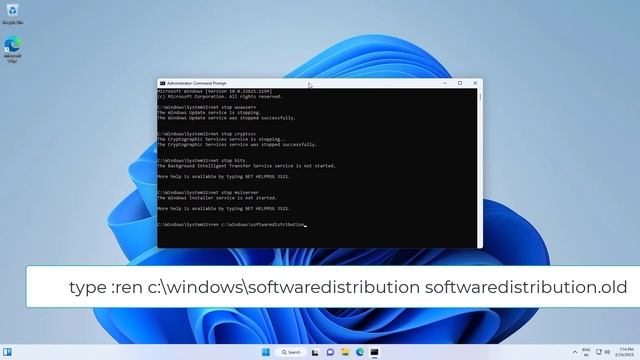Launch Microsoft Edge from taskbar

pos(360,352)
